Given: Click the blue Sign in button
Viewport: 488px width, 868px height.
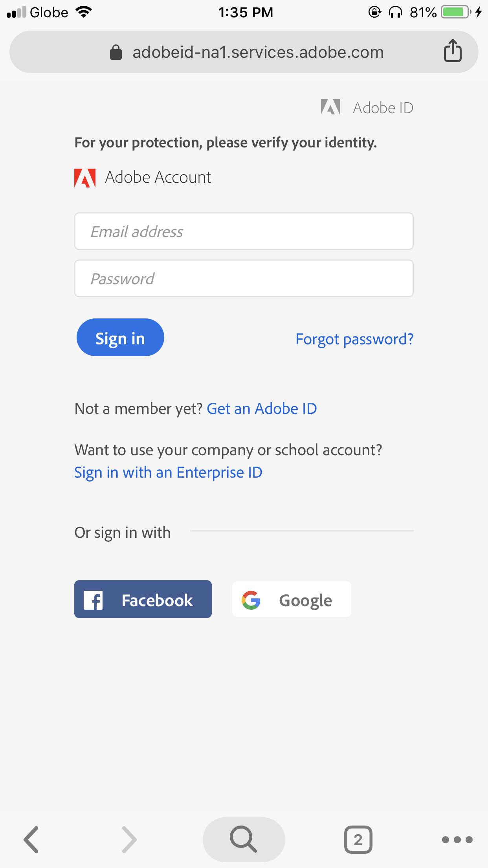Looking at the screenshot, I should (120, 337).
